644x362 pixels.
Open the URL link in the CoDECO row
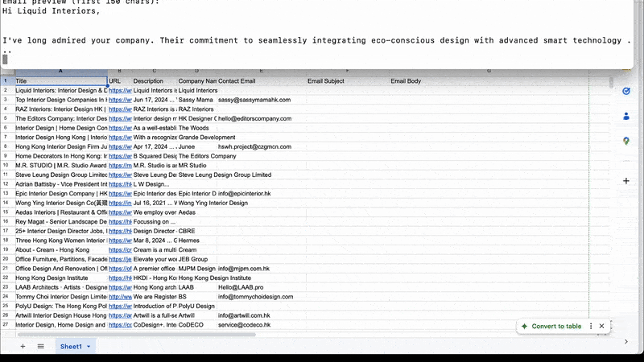[x=120, y=325]
